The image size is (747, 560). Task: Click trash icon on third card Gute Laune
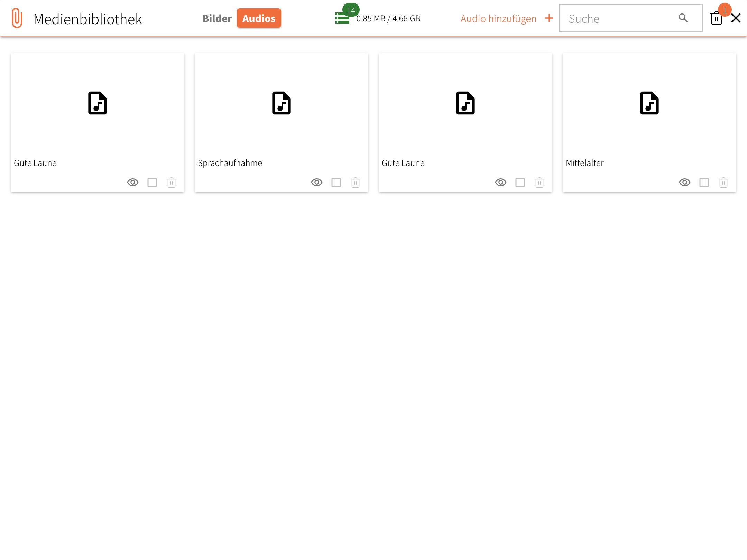(539, 183)
